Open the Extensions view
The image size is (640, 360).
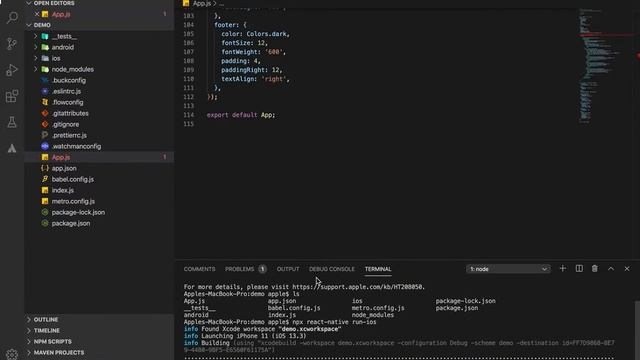12,96
